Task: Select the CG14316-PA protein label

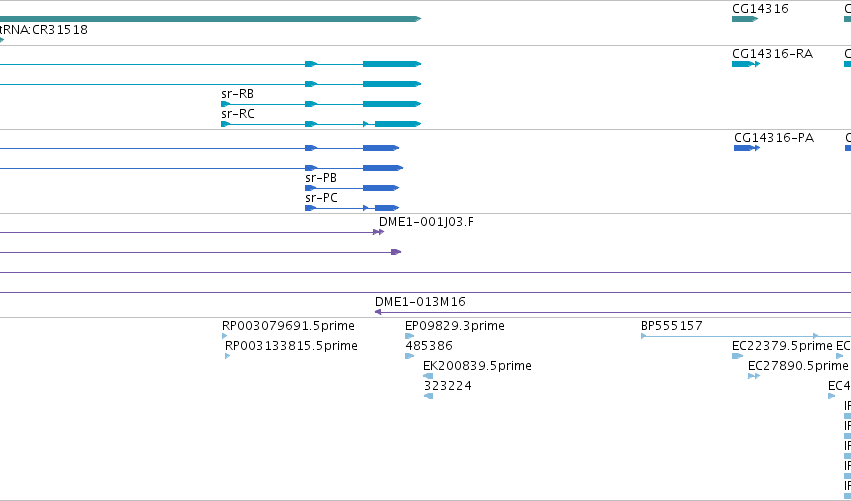Action: pyautogui.click(x=774, y=138)
